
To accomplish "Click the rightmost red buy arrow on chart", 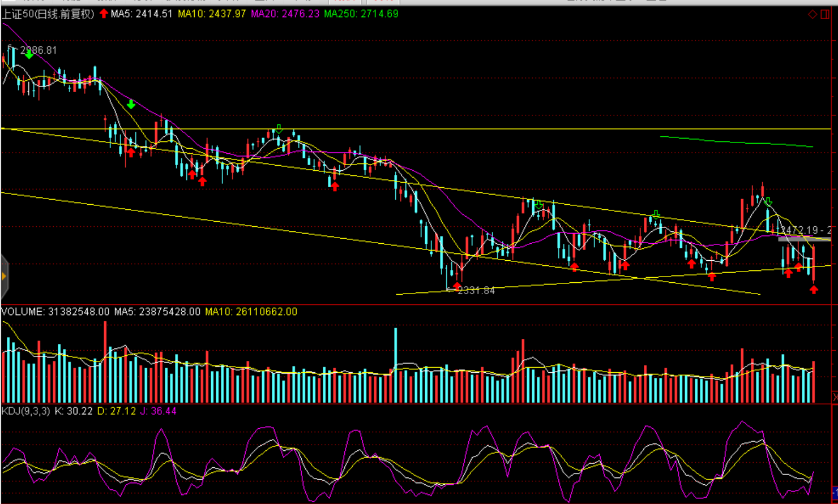I will pyautogui.click(x=814, y=290).
